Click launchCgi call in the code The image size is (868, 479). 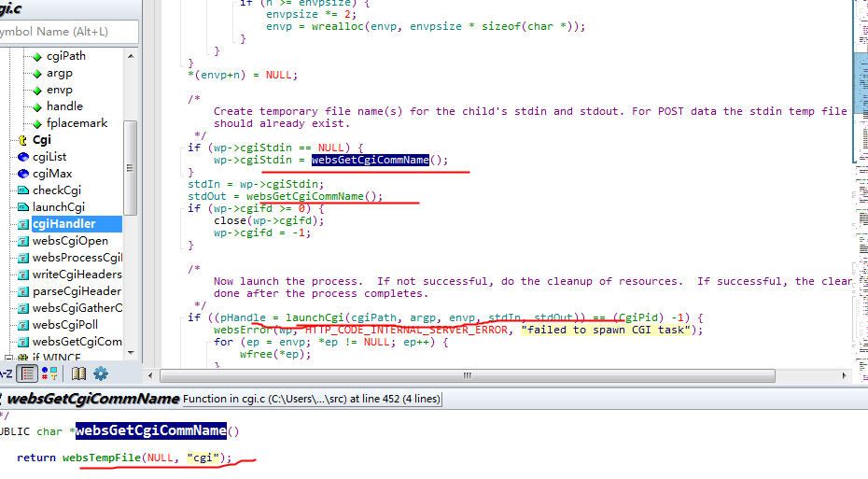point(315,317)
